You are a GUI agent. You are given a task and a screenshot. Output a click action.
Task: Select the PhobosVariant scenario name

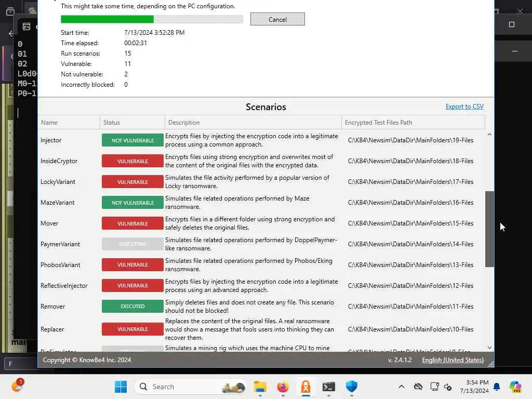[x=60, y=265]
